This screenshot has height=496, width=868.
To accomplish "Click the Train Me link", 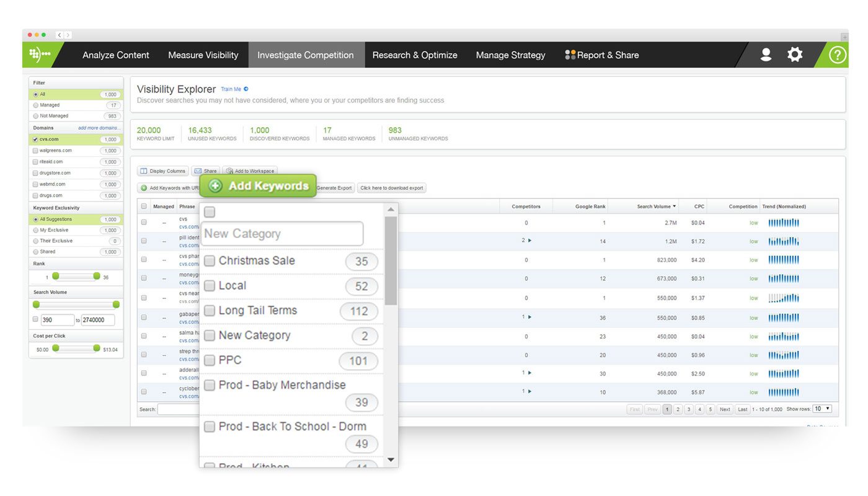I will pyautogui.click(x=231, y=89).
